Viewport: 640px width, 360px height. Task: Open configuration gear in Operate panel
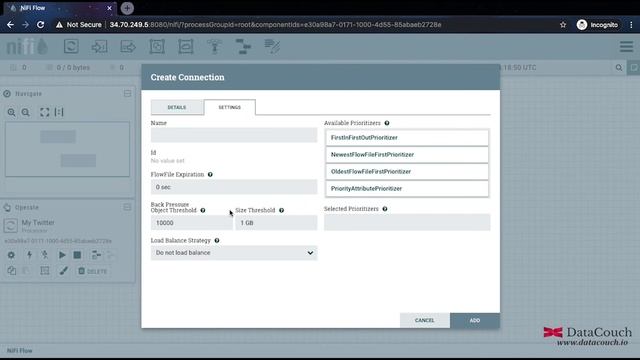pos(11,255)
